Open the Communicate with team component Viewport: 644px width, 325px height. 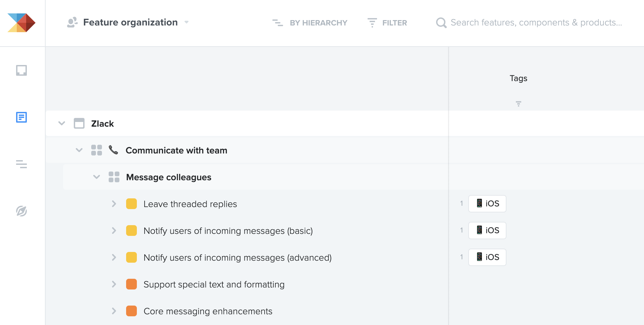click(x=176, y=150)
